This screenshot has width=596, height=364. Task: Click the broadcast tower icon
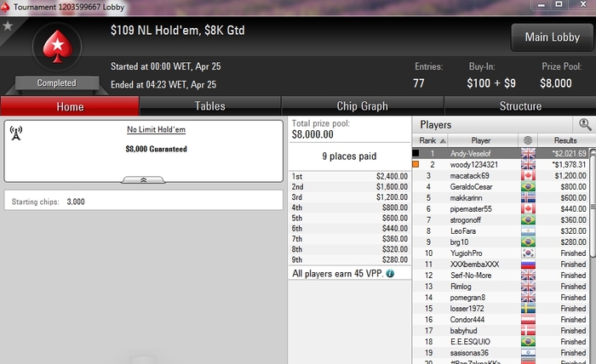pyautogui.click(x=16, y=134)
